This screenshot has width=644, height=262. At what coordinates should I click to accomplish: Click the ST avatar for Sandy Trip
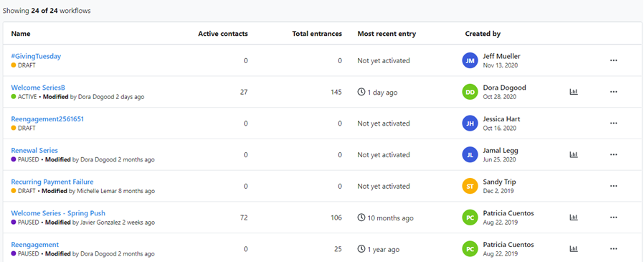click(470, 187)
